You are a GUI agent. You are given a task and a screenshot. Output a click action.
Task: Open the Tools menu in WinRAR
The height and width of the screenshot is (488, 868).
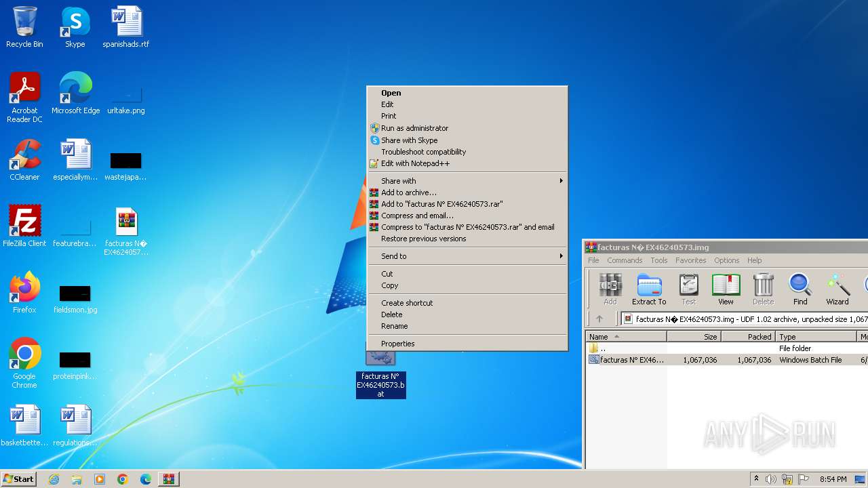point(659,260)
